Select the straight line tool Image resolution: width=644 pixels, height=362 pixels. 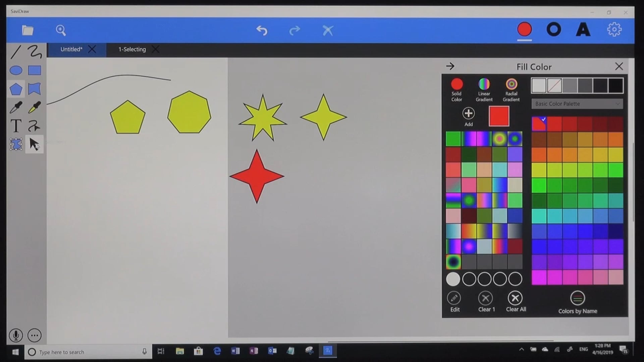(16, 52)
